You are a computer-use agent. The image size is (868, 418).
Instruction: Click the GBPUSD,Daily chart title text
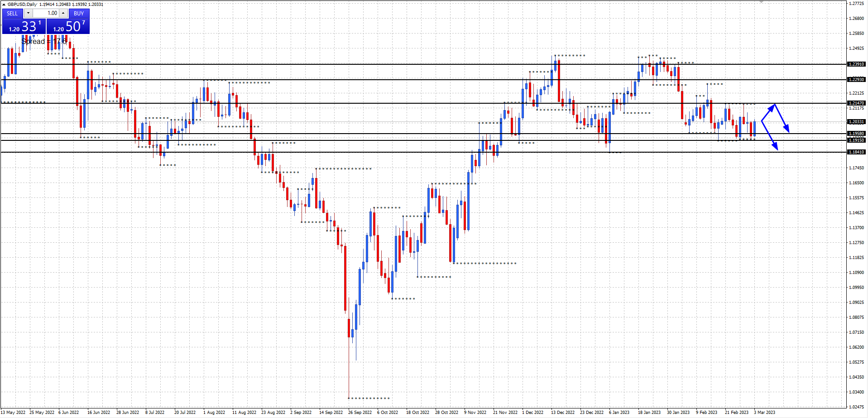pyautogui.click(x=22, y=5)
